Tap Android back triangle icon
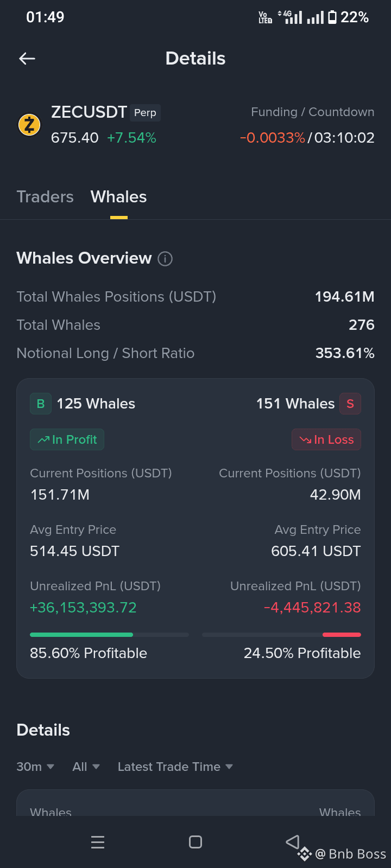 (x=293, y=841)
